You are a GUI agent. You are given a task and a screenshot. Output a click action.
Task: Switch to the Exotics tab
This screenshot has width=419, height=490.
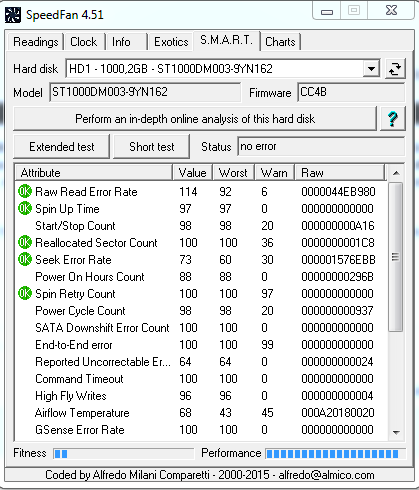tap(171, 42)
